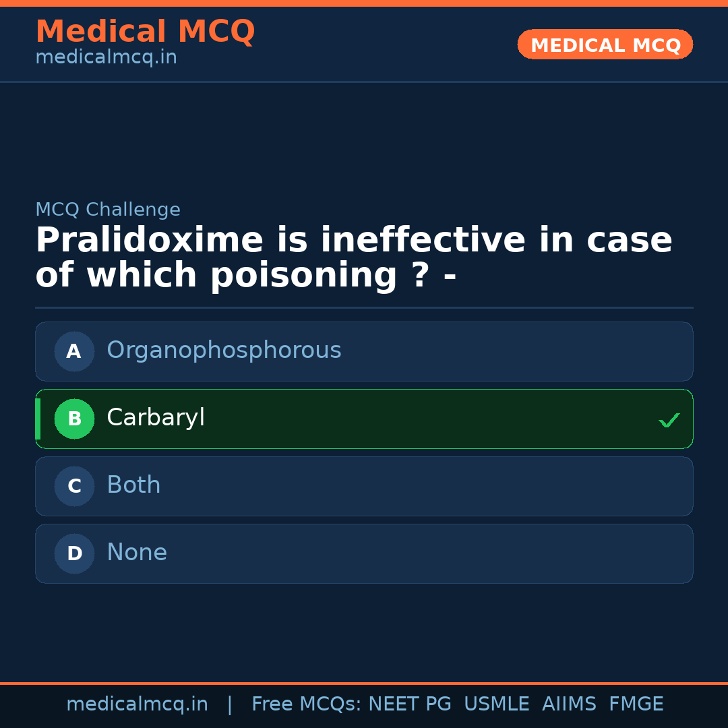
Task: Open the NEET PG section
Action: pyautogui.click(x=409, y=704)
